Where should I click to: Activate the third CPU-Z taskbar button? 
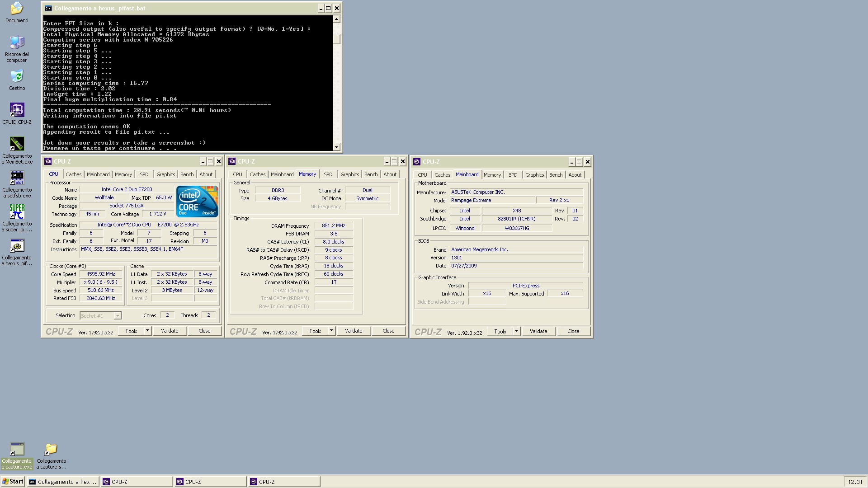(284, 482)
